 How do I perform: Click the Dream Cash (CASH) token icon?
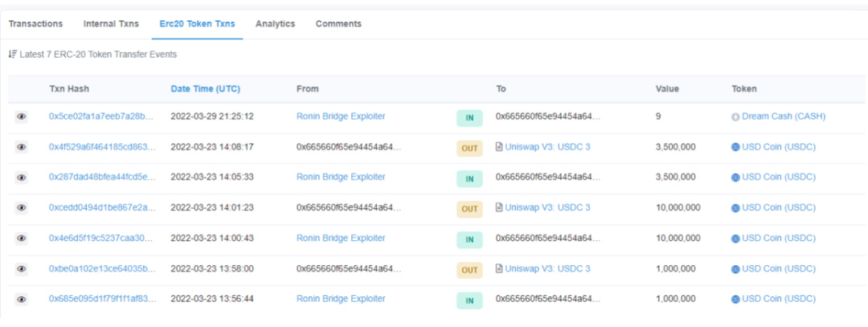tap(735, 116)
